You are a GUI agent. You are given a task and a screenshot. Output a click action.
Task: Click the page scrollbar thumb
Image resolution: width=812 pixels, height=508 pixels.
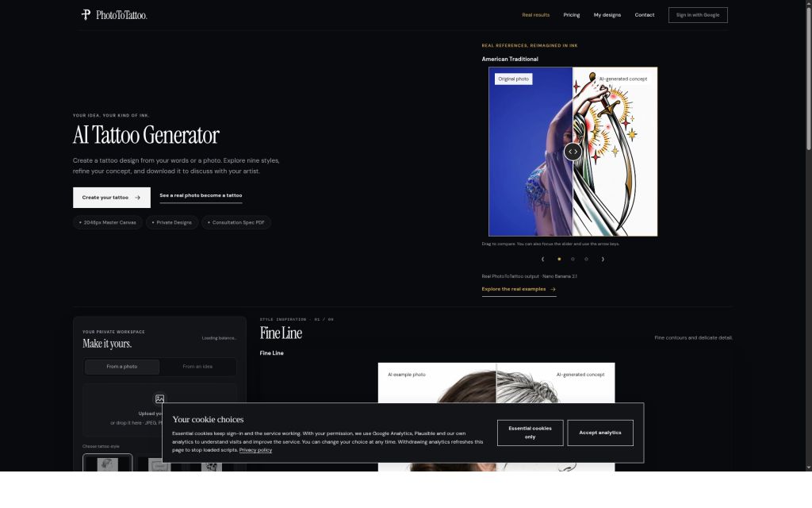tap(808, 78)
